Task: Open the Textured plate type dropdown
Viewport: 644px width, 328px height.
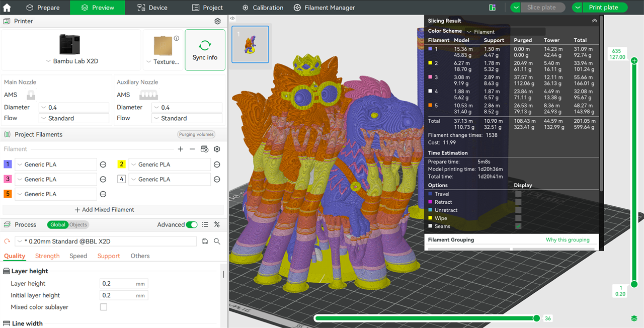Action: point(163,62)
